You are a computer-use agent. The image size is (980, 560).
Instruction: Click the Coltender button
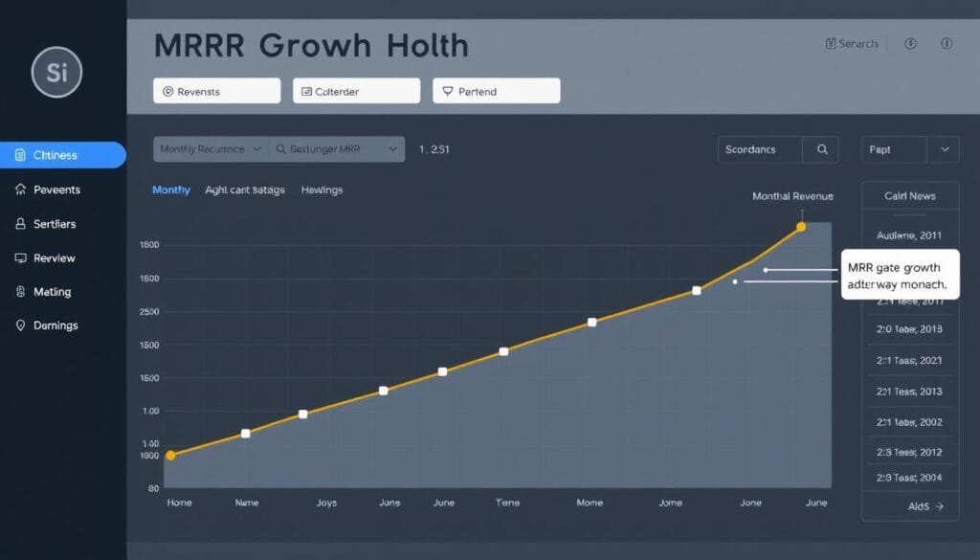(356, 91)
